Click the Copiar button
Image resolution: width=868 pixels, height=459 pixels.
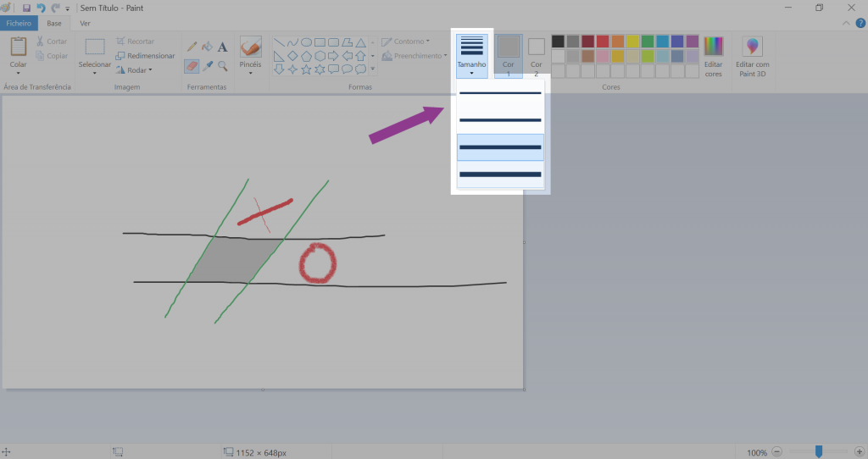click(52, 56)
